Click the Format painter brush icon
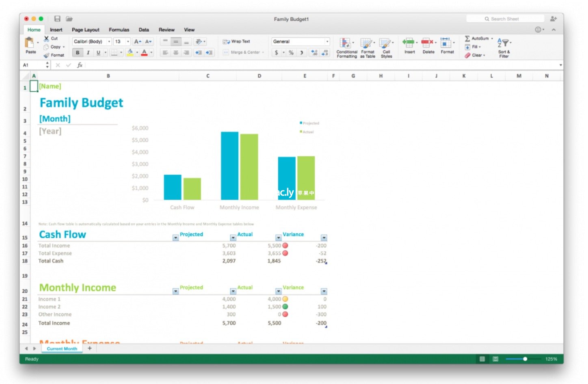This screenshot has width=588, height=384. (46, 55)
